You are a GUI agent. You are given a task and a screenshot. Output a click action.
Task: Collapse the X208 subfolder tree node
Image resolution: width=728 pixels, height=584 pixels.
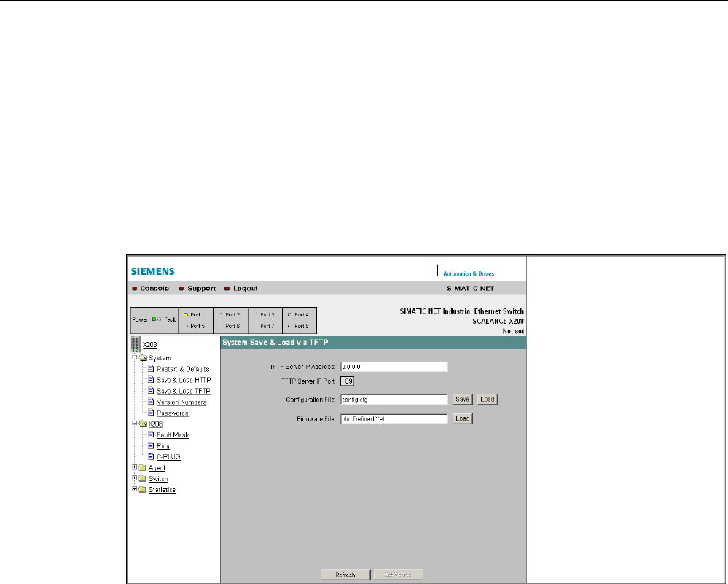(135, 424)
